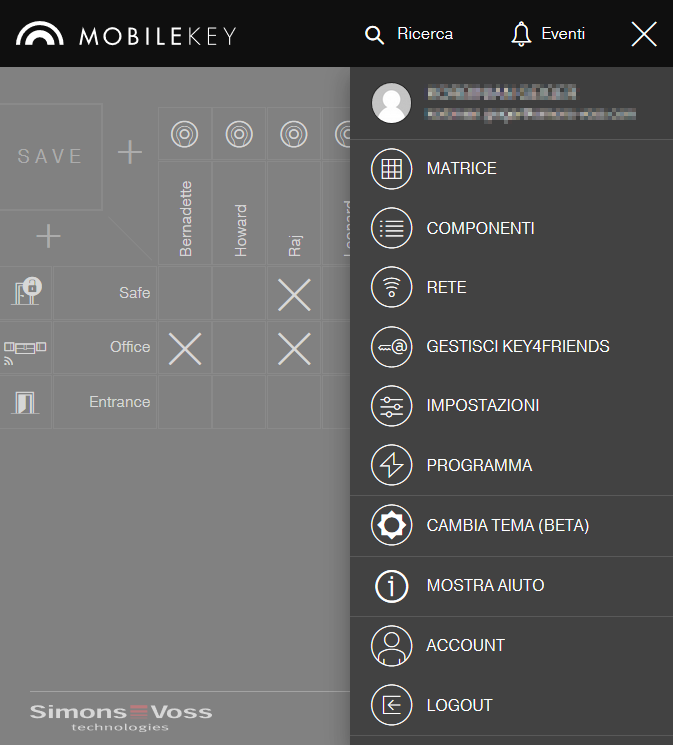Toggle Raj's access to Safe
The height and width of the screenshot is (745, 673).
[x=294, y=294]
